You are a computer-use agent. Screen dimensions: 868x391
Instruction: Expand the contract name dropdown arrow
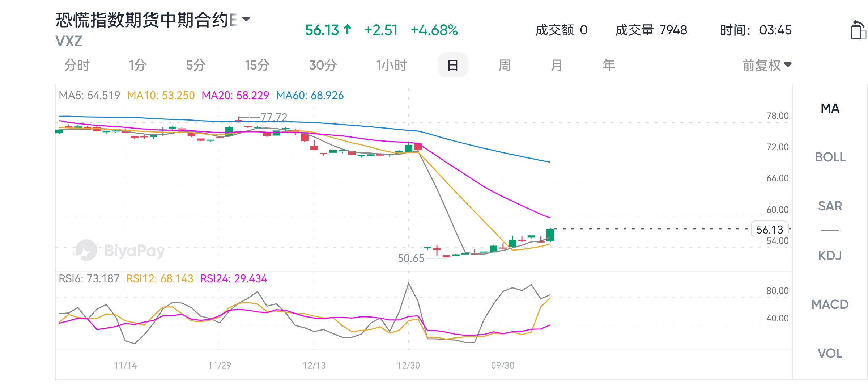246,19
